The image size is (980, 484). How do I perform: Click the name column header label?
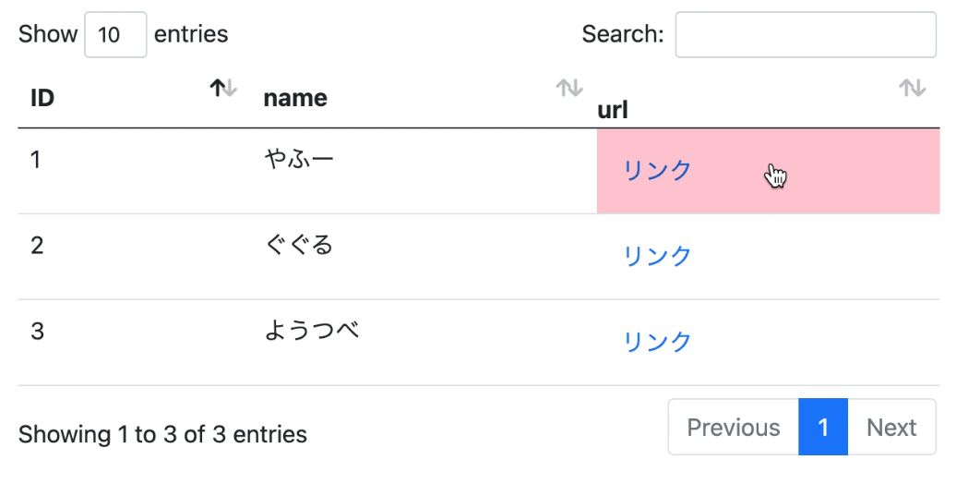pos(295,98)
